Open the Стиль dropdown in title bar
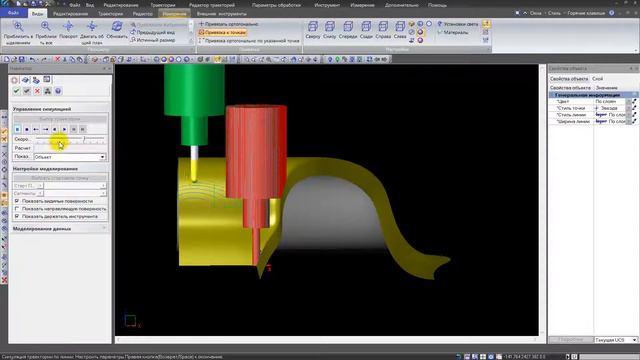The width and height of the screenshot is (640, 360). (554, 13)
